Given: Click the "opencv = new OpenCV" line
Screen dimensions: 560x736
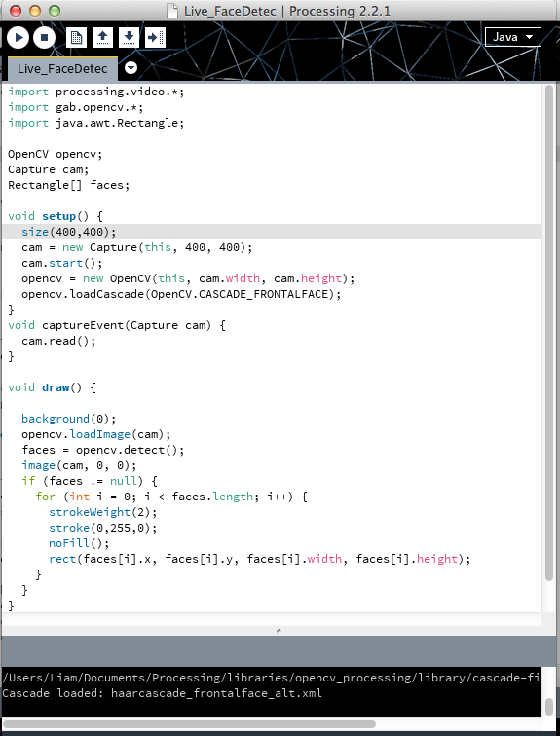Looking at the screenshot, I should click(x=188, y=278).
